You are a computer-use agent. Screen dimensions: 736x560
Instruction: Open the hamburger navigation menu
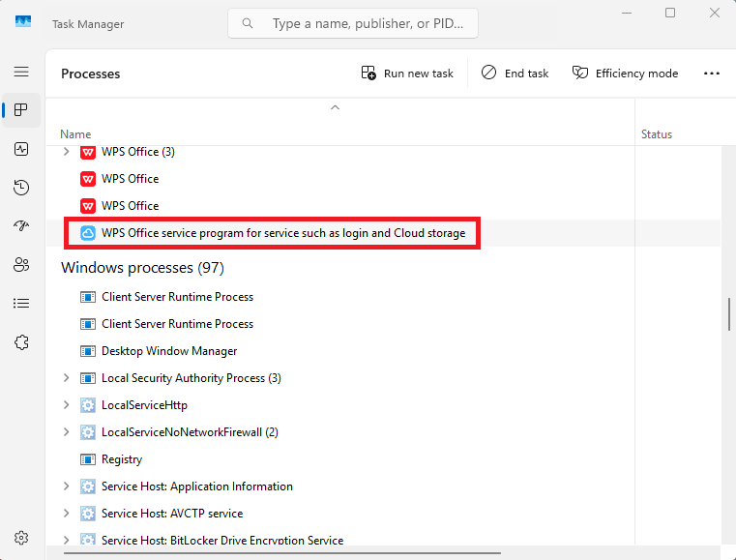pos(21,72)
